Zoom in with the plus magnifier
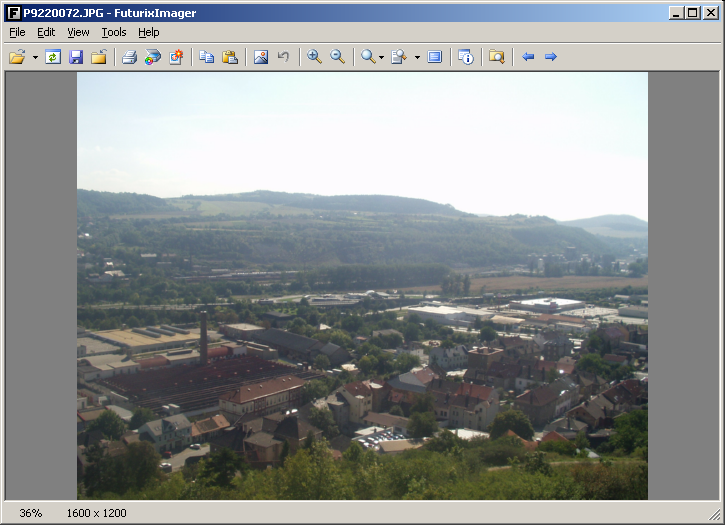 click(x=314, y=57)
